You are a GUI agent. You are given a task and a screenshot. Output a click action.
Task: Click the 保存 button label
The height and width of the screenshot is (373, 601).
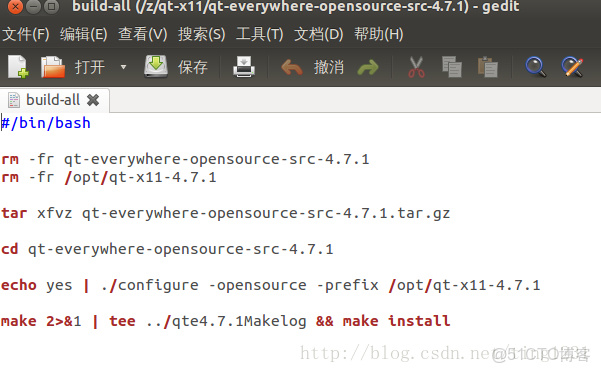192,67
